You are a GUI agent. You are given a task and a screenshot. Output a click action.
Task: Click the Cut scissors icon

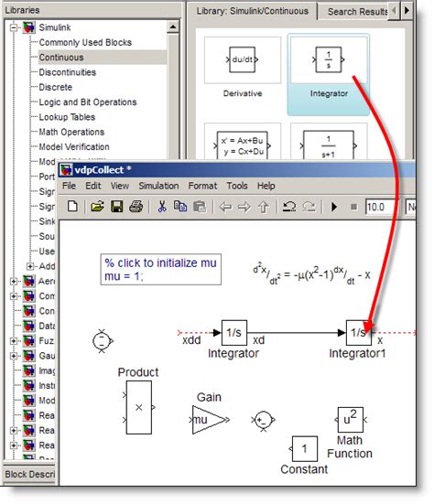(x=162, y=207)
